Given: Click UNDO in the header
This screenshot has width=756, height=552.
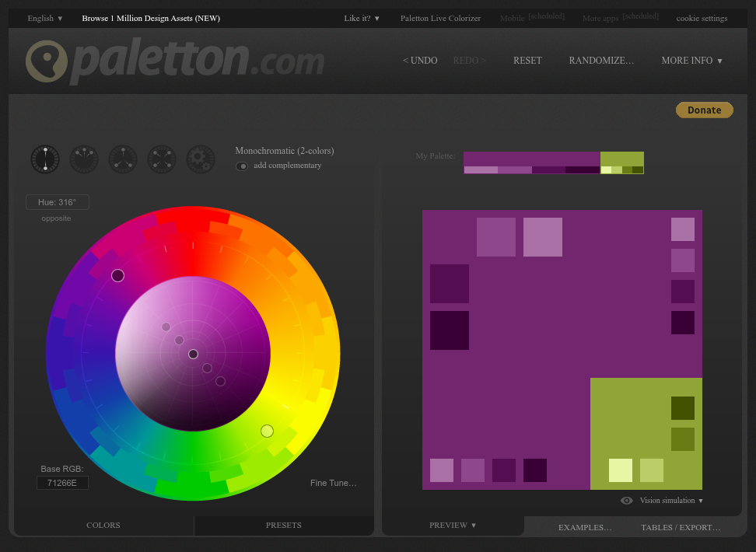Looking at the screenshot, I should click(420, 61).
